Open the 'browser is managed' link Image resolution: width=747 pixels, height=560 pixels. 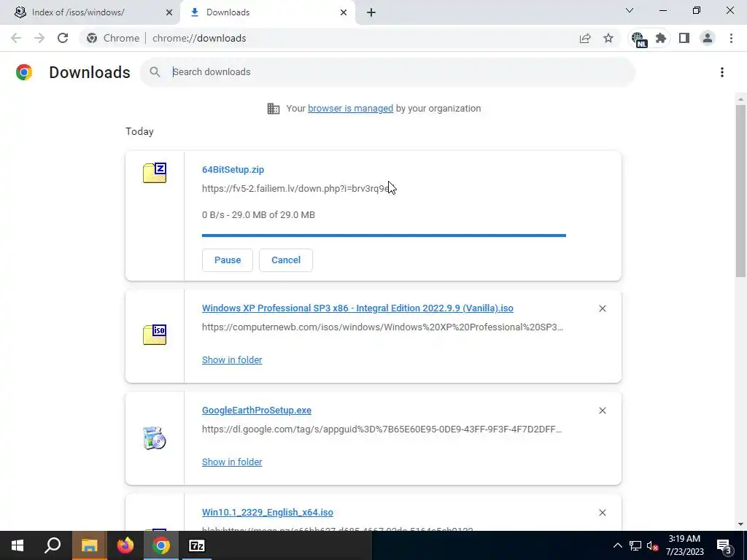[x=351, y=109]
